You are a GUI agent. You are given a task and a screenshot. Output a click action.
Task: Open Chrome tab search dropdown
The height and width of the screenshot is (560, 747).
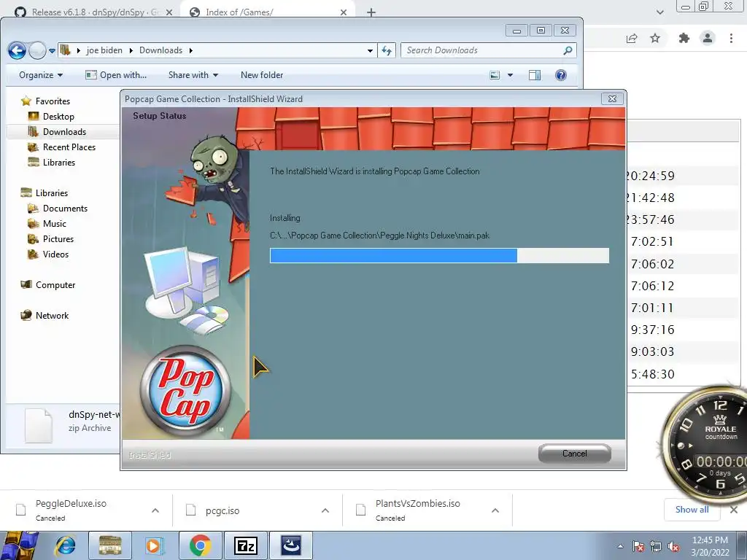click(659, 12)
